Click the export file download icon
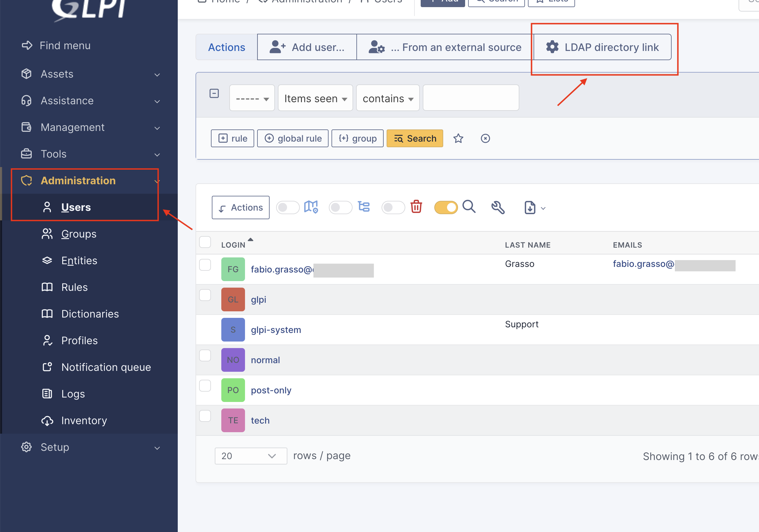Image resolution: width=759 pixels, height=532 pixels. (530, 208)
